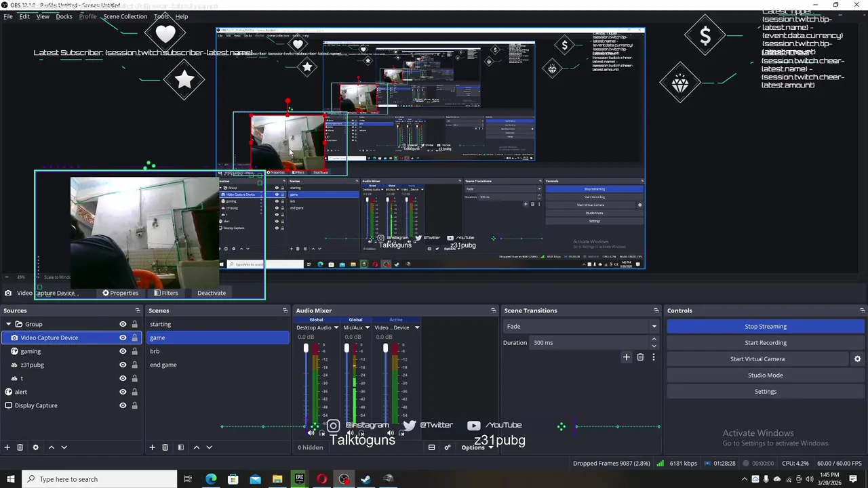Pop out the Scenes dock
868x488 pixels.
[285, 310]
